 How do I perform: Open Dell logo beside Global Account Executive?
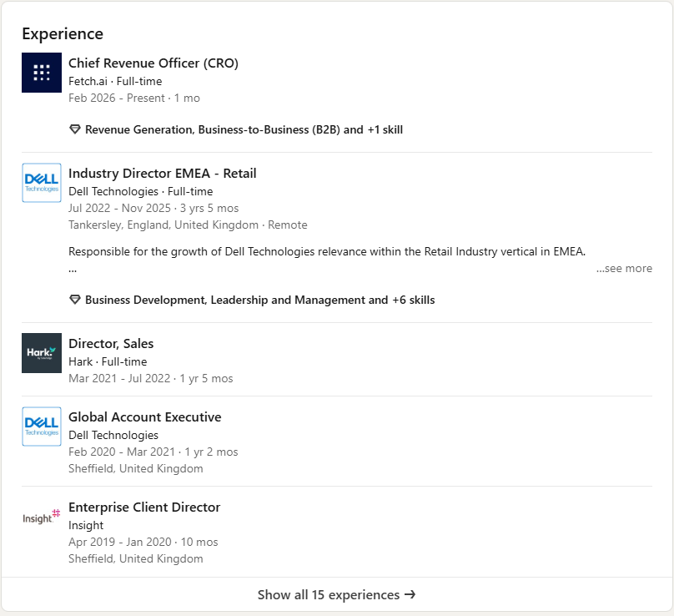[42, 427]
